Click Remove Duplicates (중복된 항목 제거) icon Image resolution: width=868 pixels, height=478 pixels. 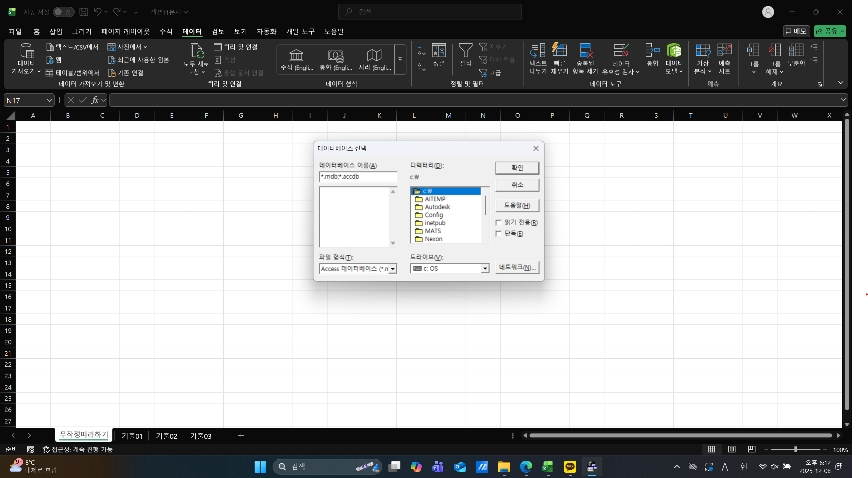585,51
